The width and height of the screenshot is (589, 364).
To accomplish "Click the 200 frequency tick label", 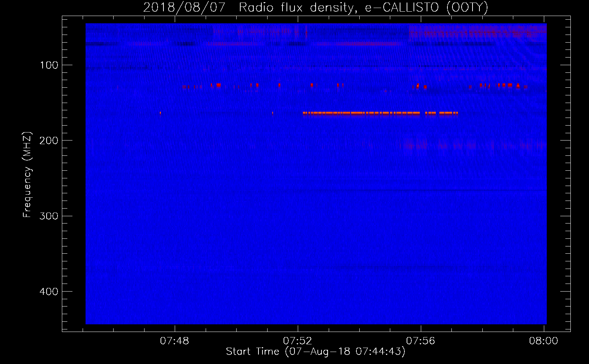I will pyautogui.click(x=49, y=141).
